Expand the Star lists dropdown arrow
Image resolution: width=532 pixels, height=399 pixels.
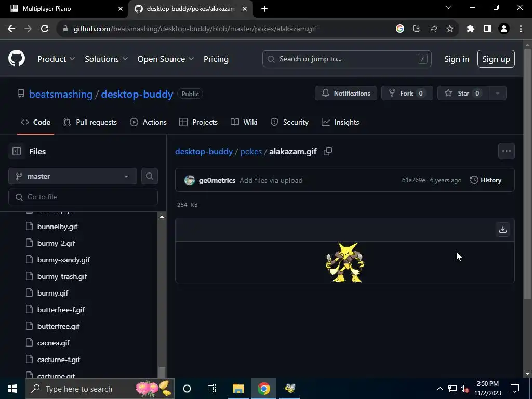click(497, 94)
